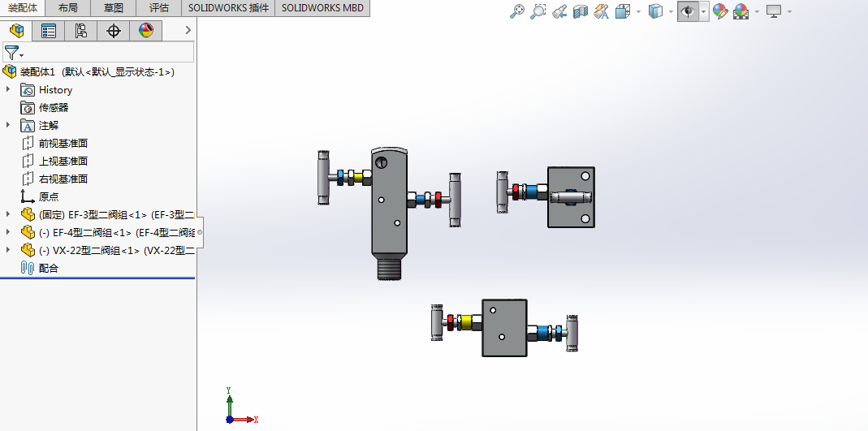This screenshot has height=431, width=868.
Task: Open the Dynamic Annotation Views icon
Action: click(602, 11)
